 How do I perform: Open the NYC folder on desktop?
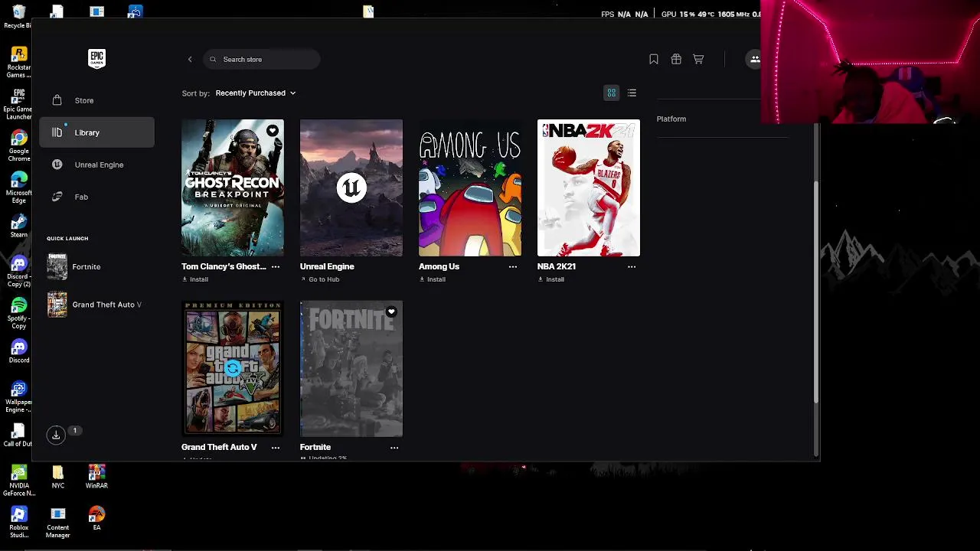pos(58,477)
